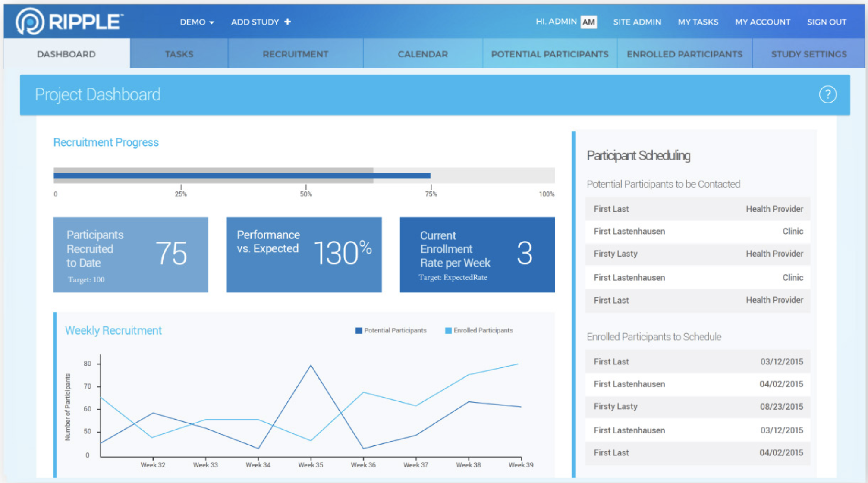
Task: Toggle the Potential Participants legend square
Action: point(359,331)
